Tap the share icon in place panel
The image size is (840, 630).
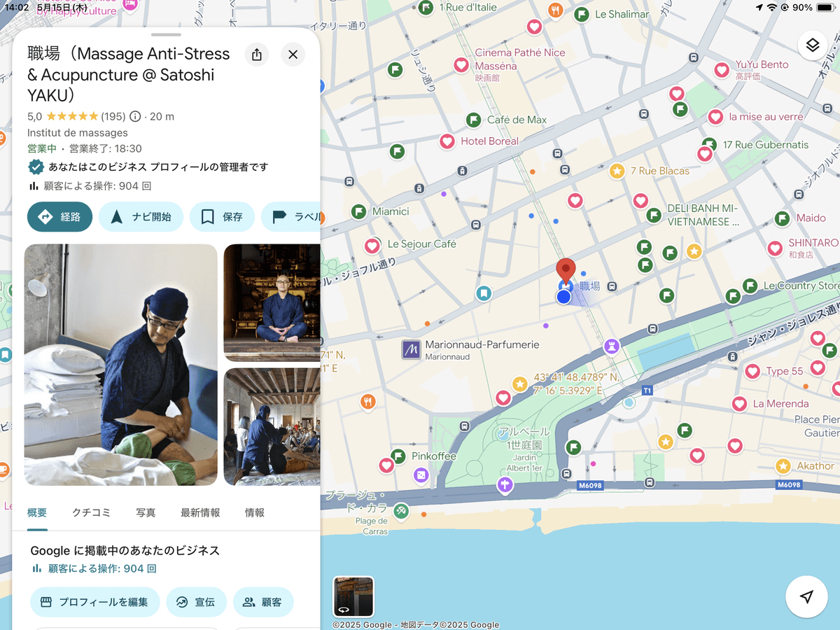[257, 55]
